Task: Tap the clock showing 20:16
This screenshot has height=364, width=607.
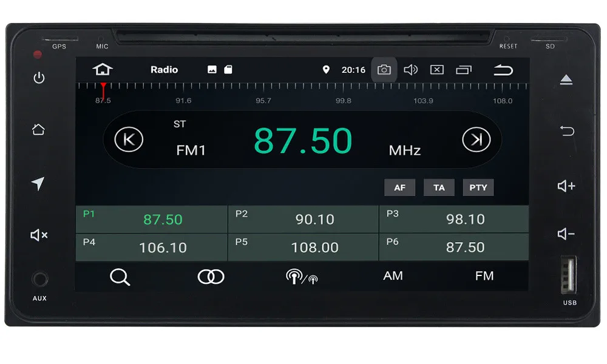Action: point(353,69)
